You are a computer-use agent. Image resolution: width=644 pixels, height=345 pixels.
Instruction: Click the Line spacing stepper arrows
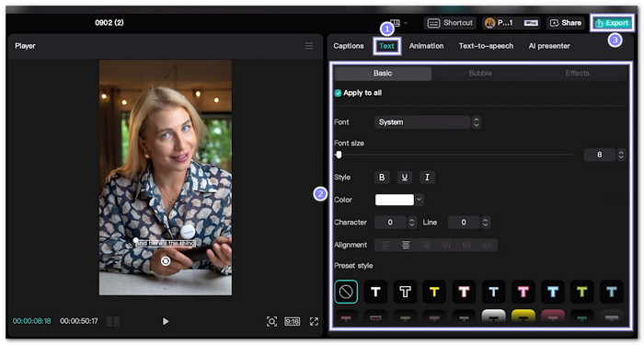click(x=486, y=223)
